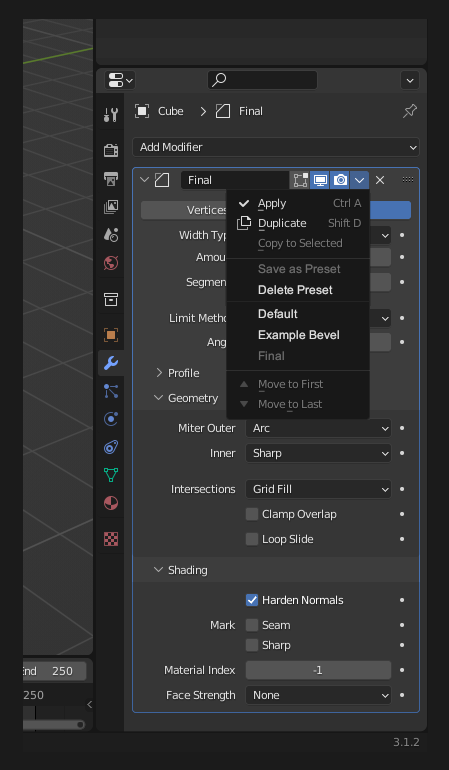Click the End frame 250 field

coord(54,671)
